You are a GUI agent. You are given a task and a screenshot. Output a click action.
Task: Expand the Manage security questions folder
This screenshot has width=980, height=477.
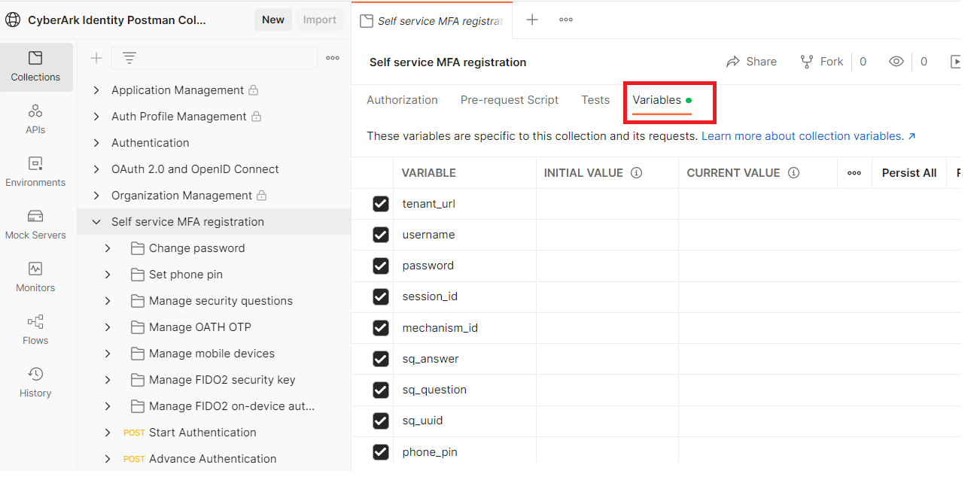click(x=108, y=301)
